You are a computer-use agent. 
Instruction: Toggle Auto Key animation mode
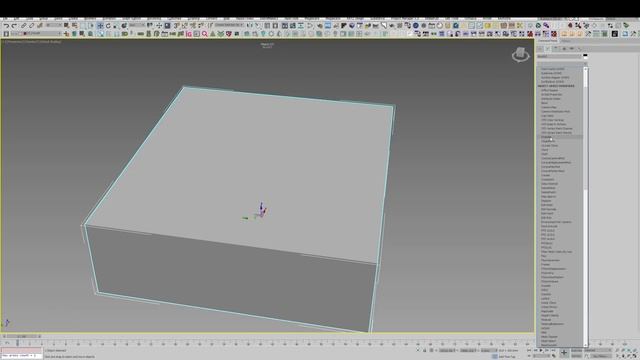coord(576,350)
